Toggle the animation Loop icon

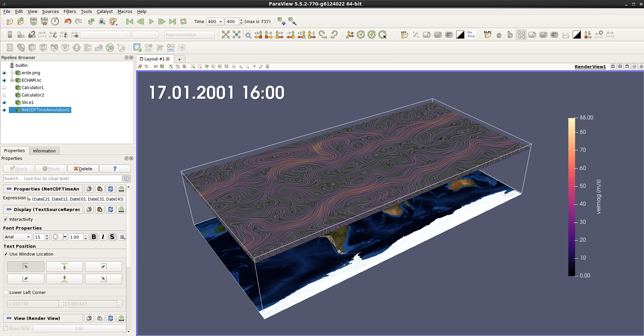click(183, 21)
